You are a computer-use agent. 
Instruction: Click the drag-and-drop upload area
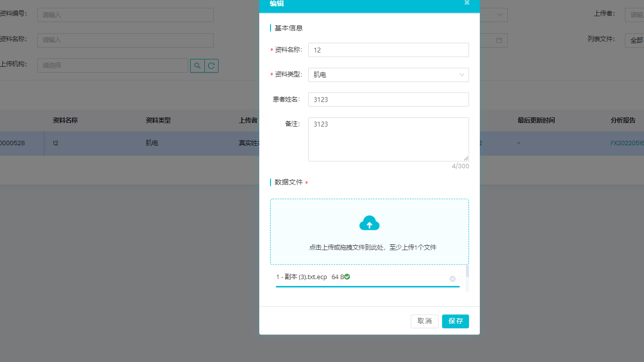click(x=370, y=232)
